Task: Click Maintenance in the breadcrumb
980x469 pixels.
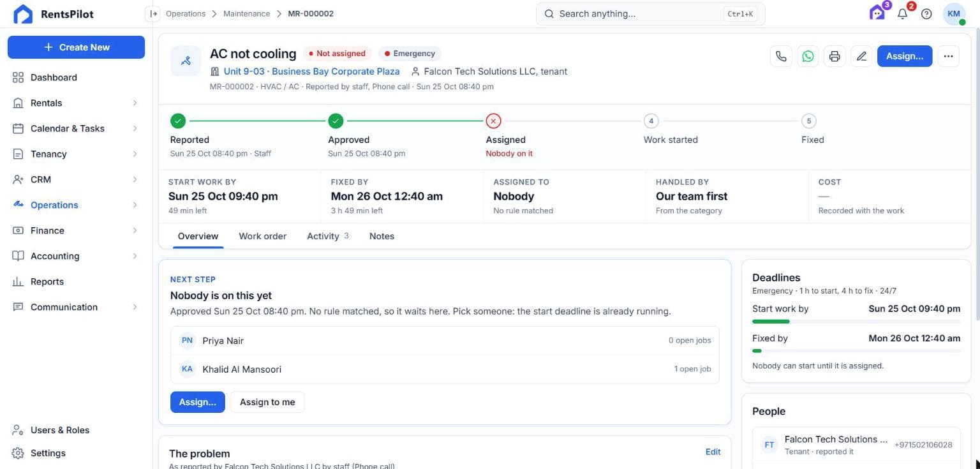Action: click(x=246, y=13)
